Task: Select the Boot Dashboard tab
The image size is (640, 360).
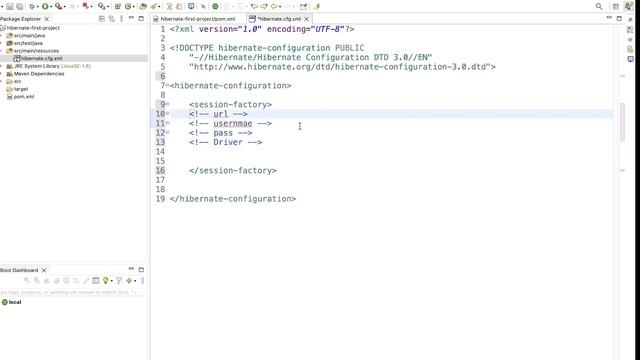Action: [x=19, y=270]
